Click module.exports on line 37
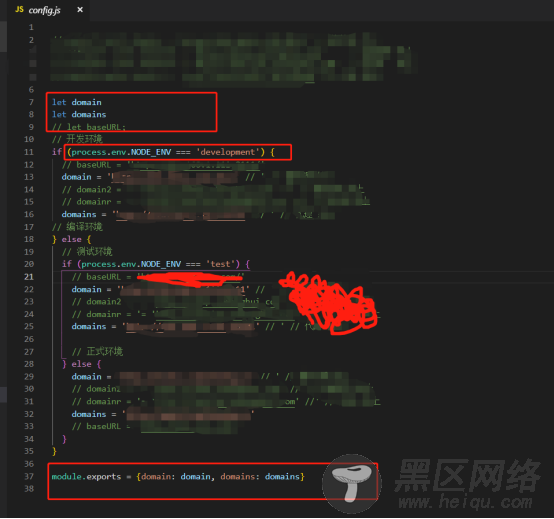The image size is (554, 519). (x=86, y=477)
